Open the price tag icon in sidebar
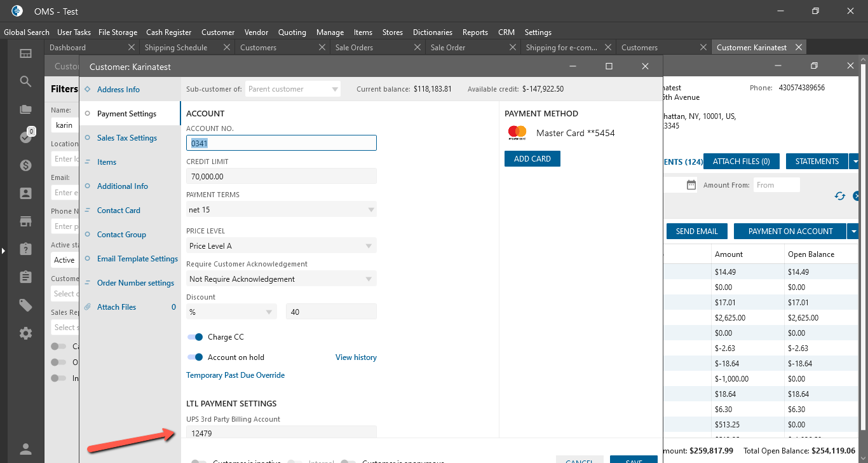 [x=25, y=305]
